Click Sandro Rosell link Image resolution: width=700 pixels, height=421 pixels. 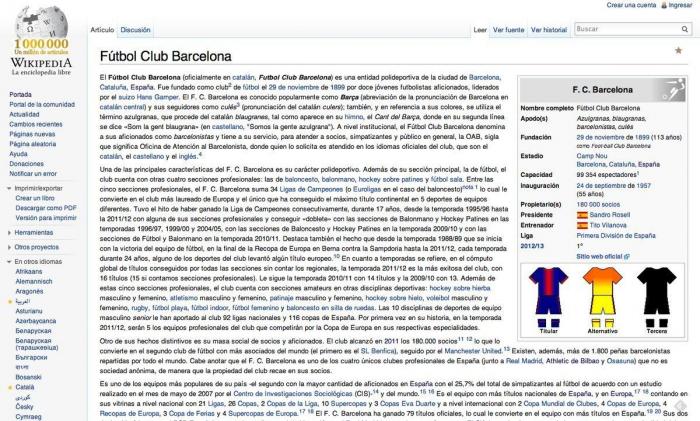pos(609,215)
